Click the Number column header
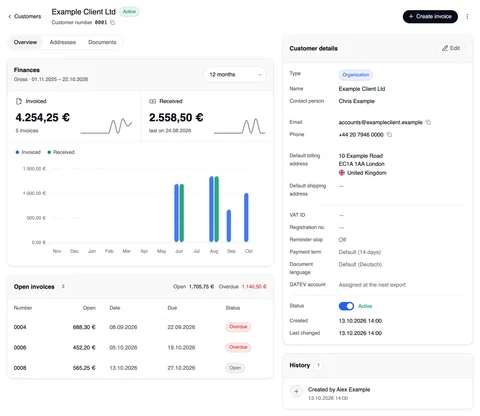Image resolution: width=480 pixels, height=416 pixels. pos(23,308)
